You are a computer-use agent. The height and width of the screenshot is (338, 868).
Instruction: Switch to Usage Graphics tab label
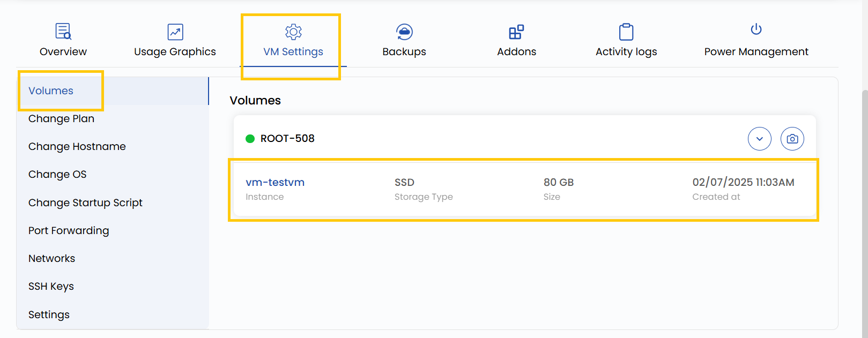175,51
